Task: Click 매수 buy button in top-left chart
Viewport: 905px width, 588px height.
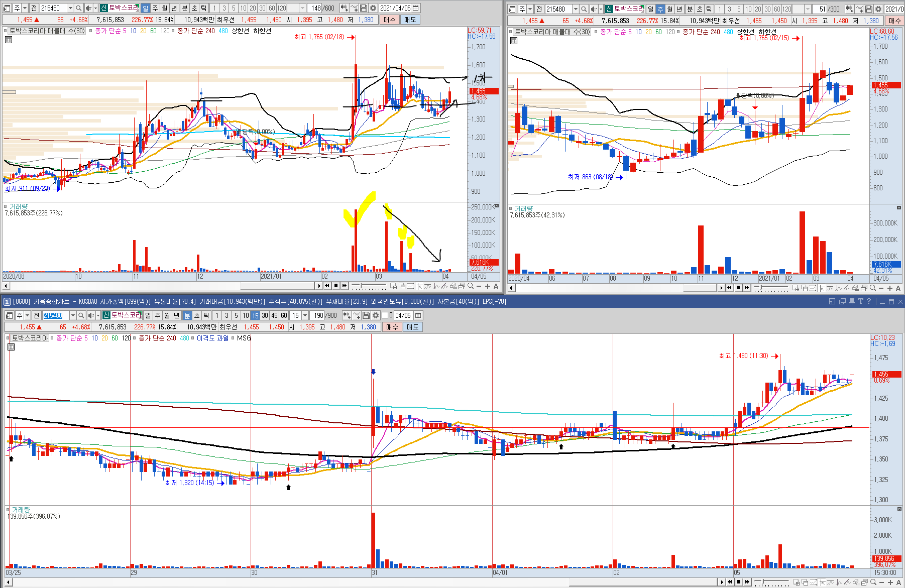Action: coord(390,20)
